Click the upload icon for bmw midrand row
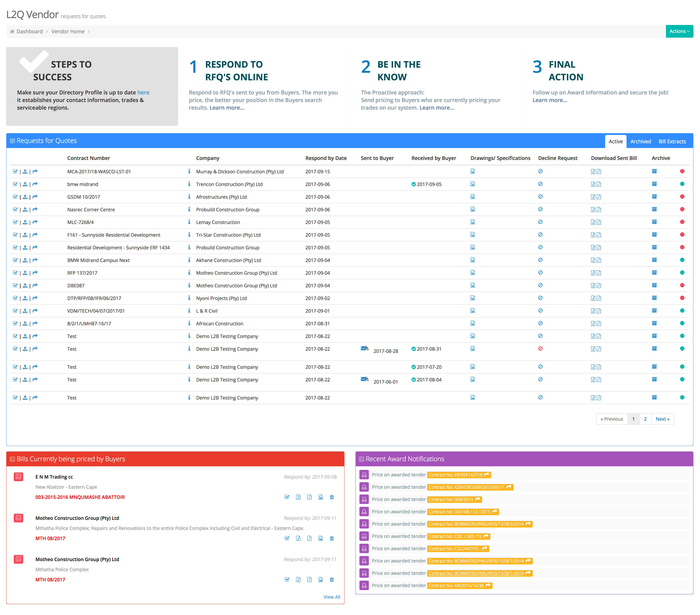Image resolution: width=700 pixels, height=615 pixels. 25,184
